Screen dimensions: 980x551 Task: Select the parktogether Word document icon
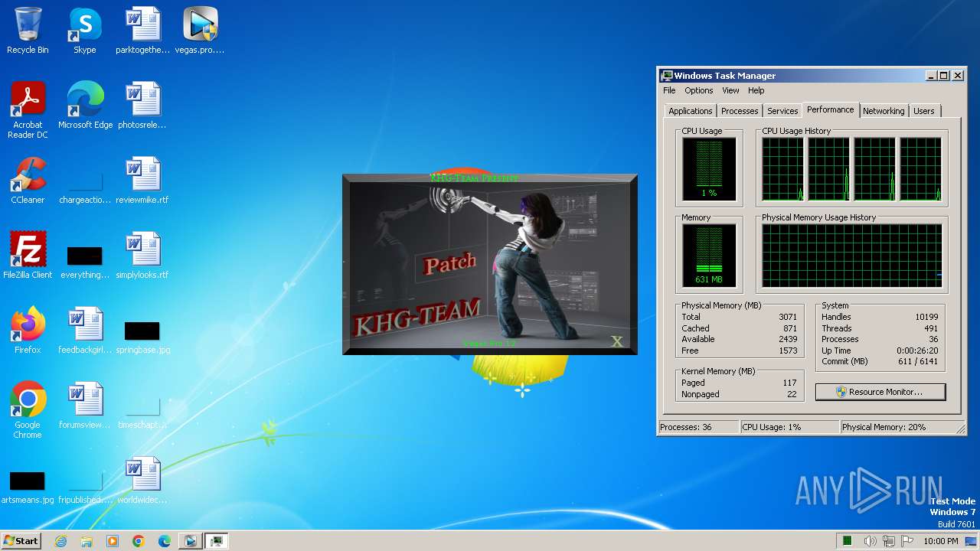(143, 31)
